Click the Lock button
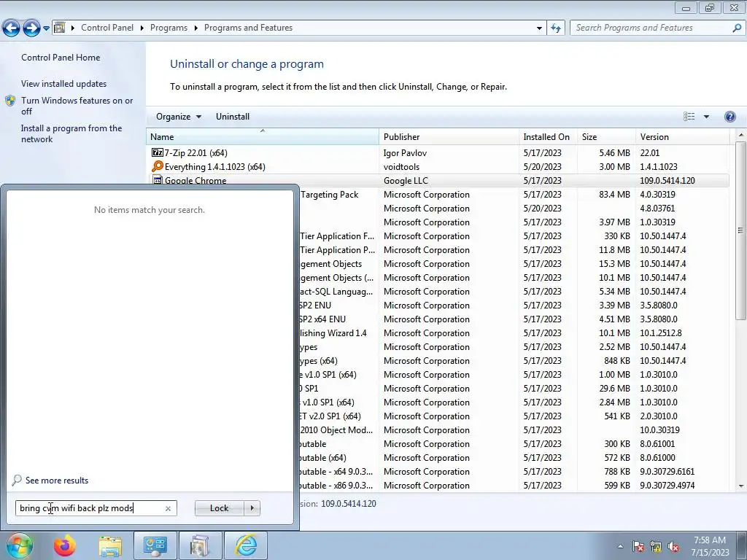Screen dimensions: 747x560 tap(219, 508)
